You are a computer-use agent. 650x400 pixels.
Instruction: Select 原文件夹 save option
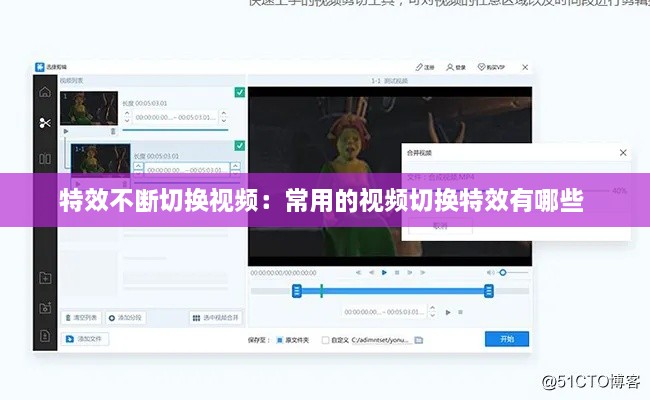click(279, 340)
